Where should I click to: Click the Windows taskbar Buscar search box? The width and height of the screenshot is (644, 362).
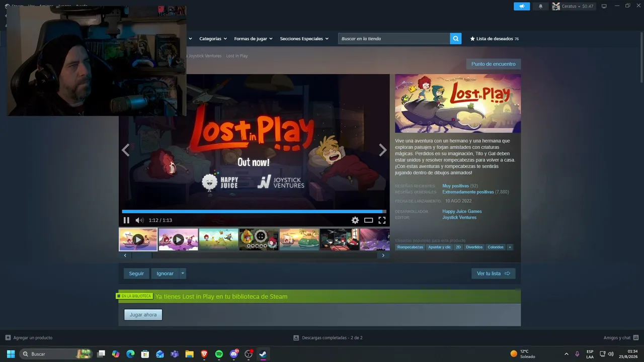pos(56,354)
